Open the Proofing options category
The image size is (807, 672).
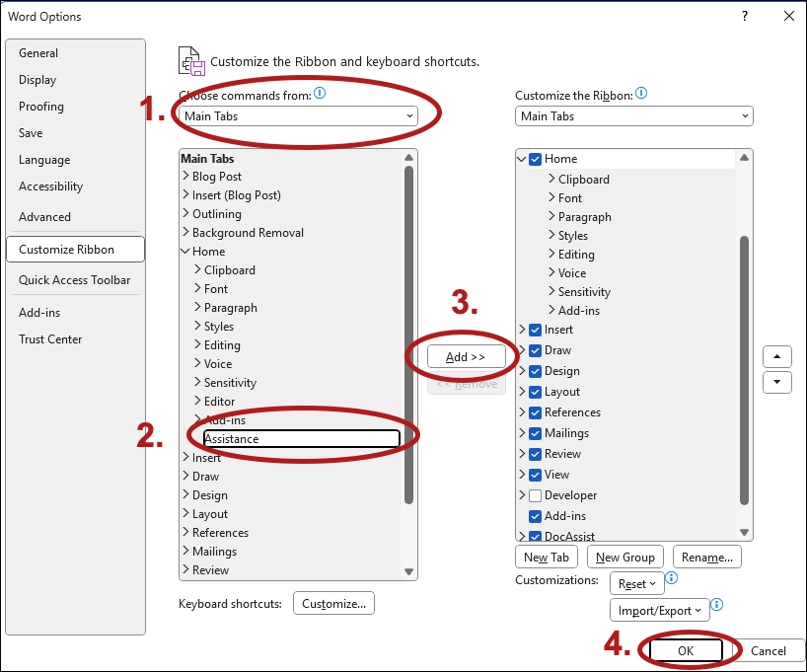pyautogui.click(x=41, y=107)
